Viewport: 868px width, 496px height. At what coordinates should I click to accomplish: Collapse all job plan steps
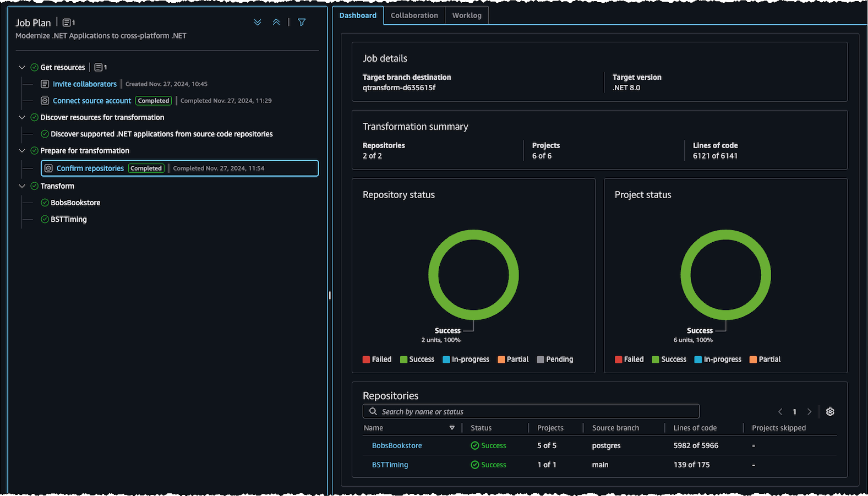tap(276, 23)
